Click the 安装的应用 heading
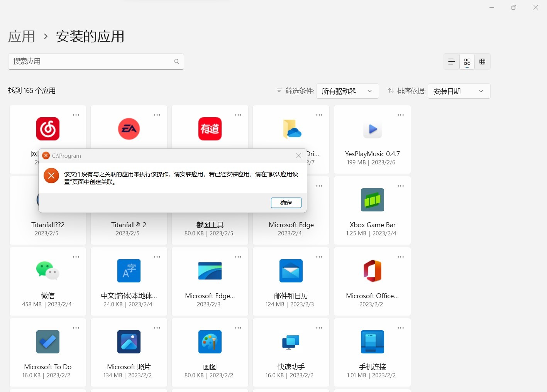 (x=90, y=37)
